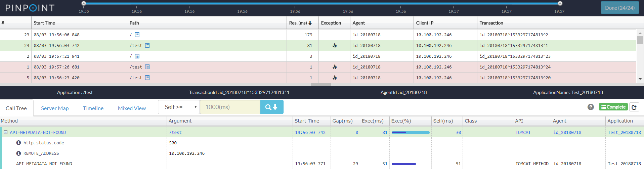Screen dimensions: 644x189
Task: Click the green Complete button
Action: [x=613, y=107]
